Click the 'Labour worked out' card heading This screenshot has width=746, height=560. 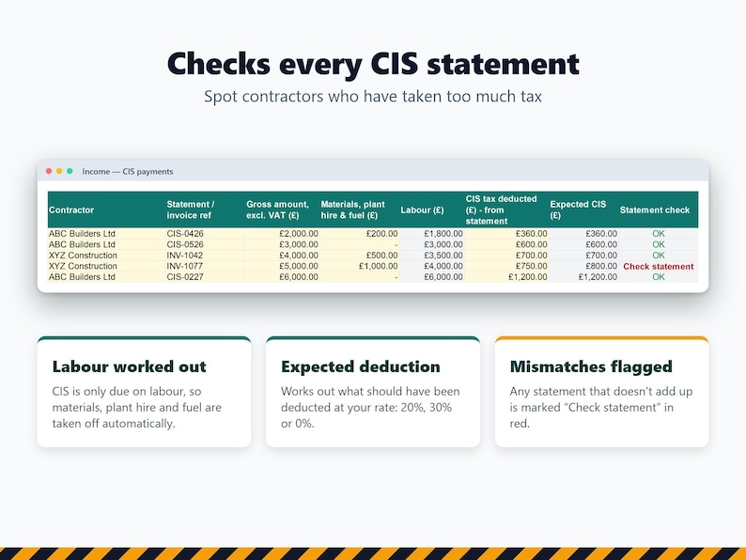click(x=130, y=366)
